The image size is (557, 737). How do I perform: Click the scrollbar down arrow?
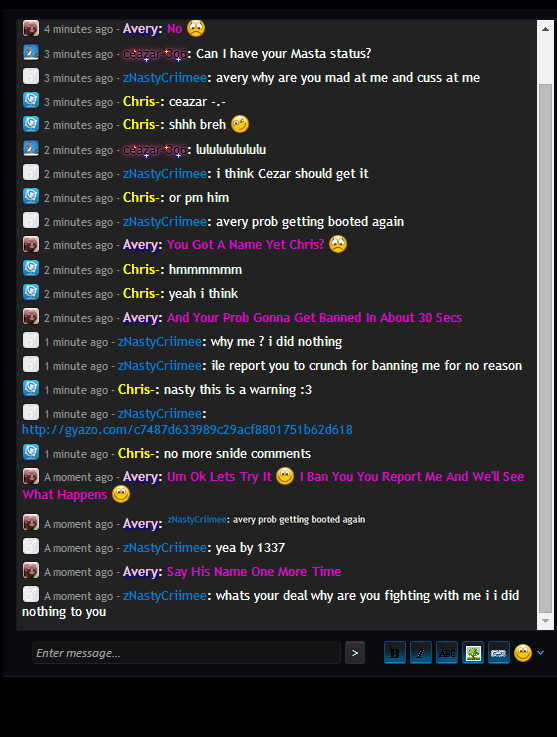pos(545,621)
